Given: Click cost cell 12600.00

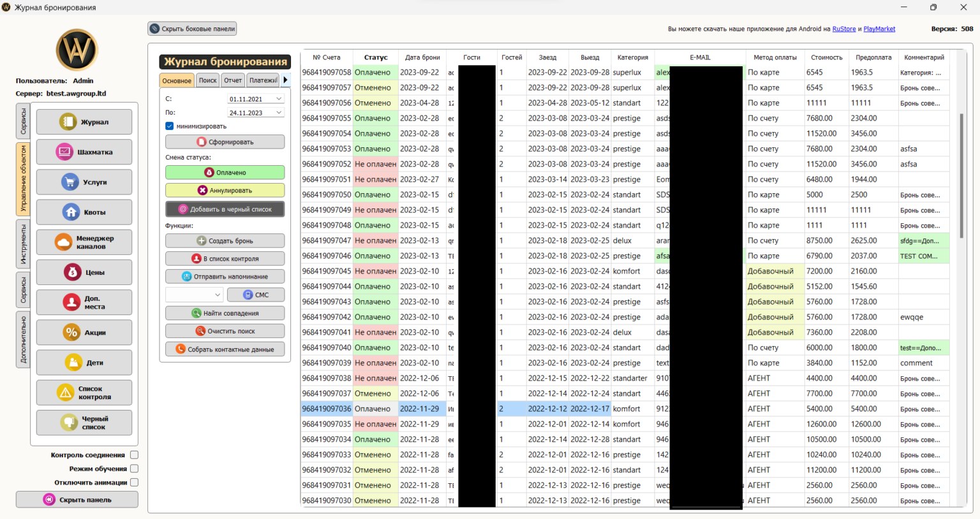Looking at the screenshot, I should coord(827,424).
